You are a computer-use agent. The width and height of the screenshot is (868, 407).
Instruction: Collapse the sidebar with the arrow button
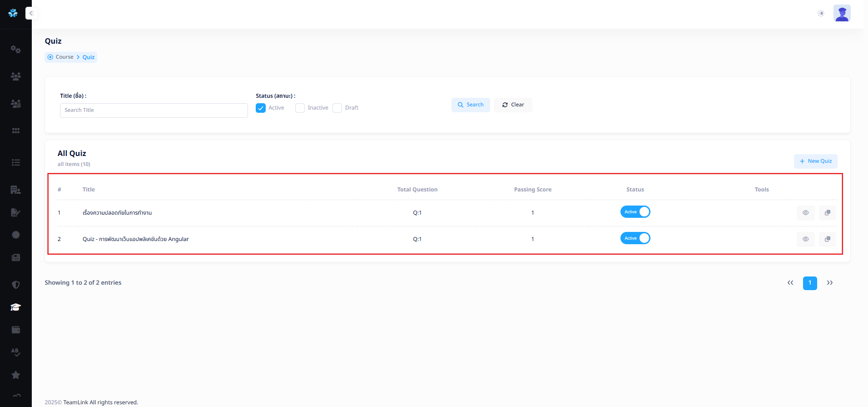pyautogui.click(x=31, y=13)
